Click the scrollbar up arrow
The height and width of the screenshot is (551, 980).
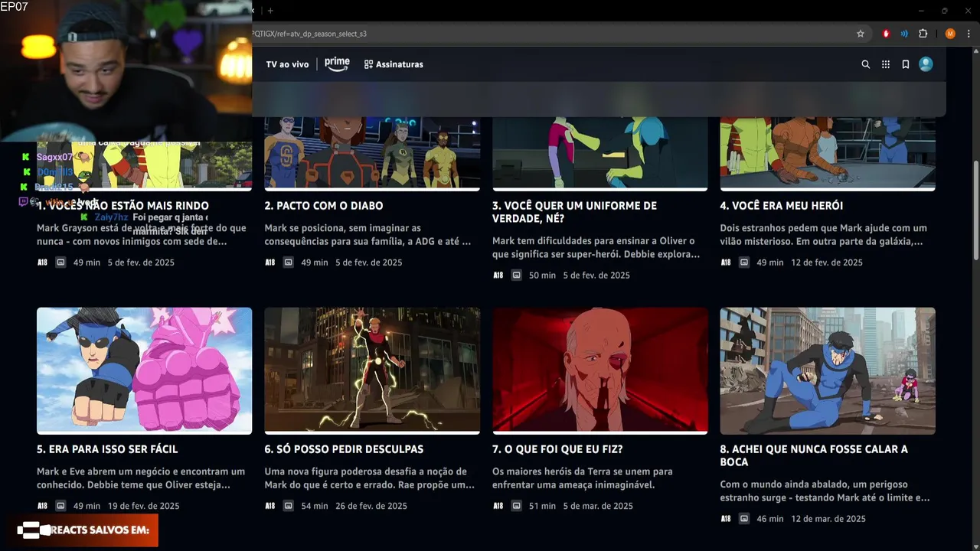(975, 51)
